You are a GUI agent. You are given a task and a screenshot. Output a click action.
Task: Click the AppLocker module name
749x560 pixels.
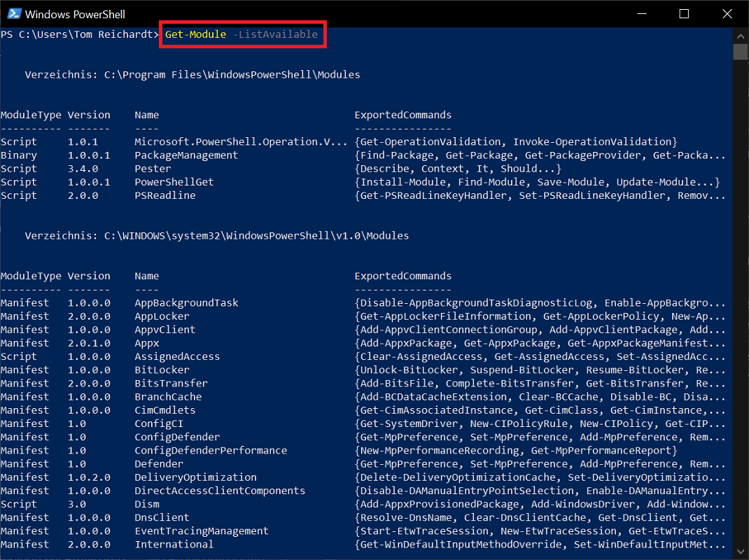tap(162, 316)
